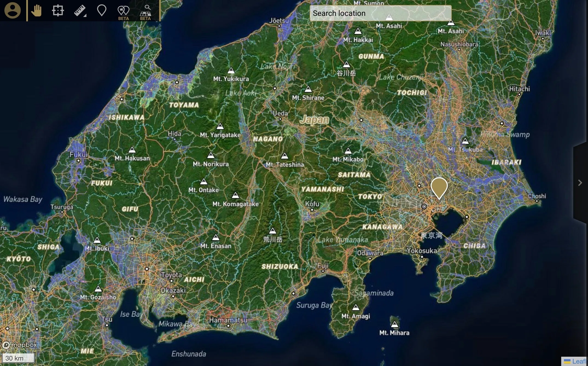Click the Mt. Mihara mountain icon
Screen dimensions: 588x366
coord(394,324)
